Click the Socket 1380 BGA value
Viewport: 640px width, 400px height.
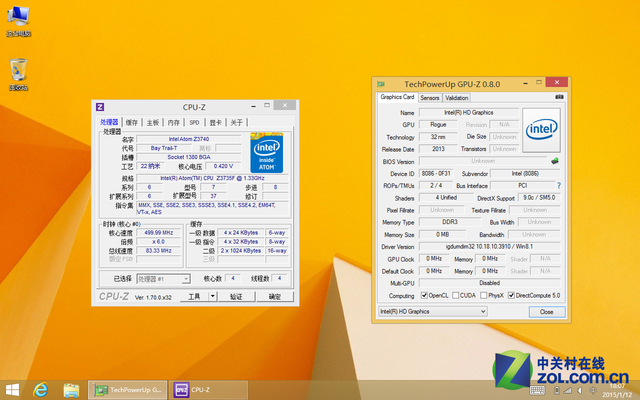[x=189, y=157]
